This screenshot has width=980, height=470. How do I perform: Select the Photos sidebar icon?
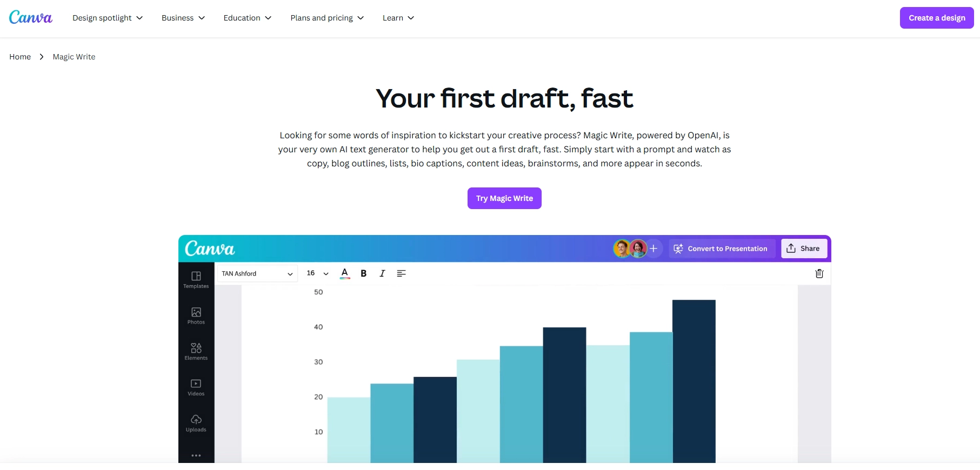tap(196, 315)
